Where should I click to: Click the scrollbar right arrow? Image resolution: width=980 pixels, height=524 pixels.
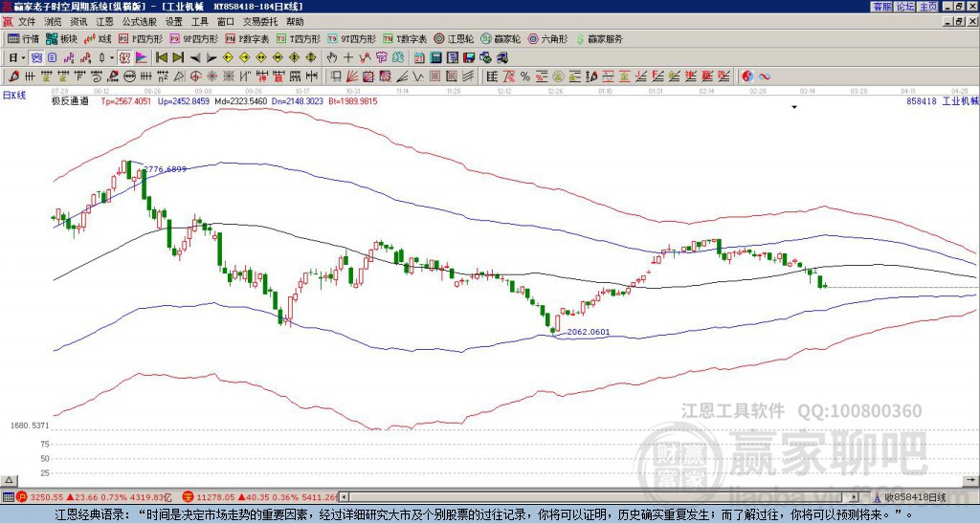point(854,497)
